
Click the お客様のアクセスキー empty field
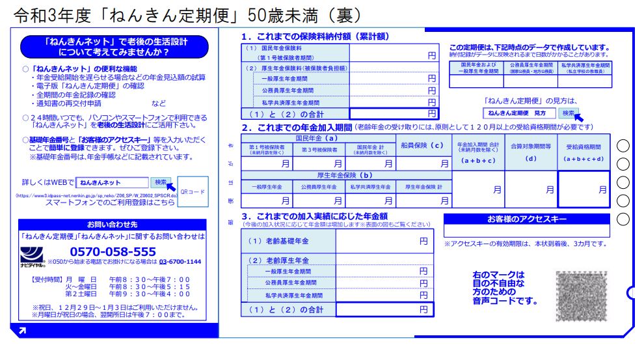pyautogui.click(x=526, y=230)
